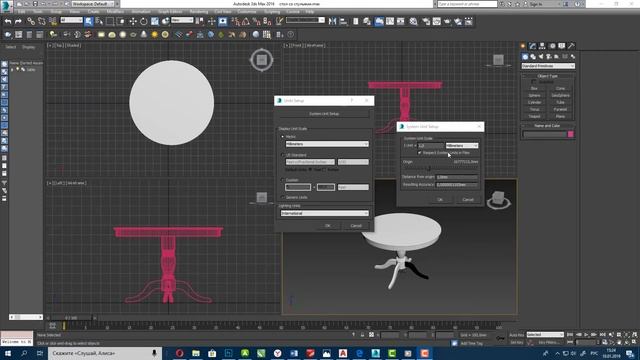Activate the Select Object tool

pyautogui.click(x=89, y=21)
